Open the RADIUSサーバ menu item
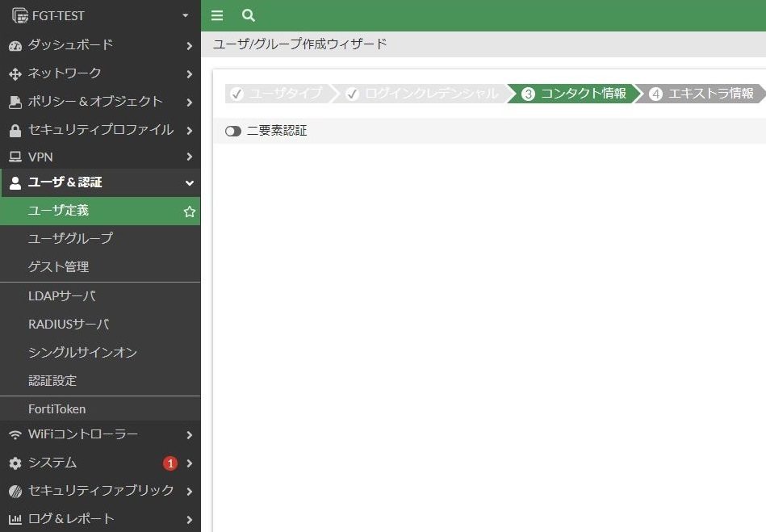The height and width of the screenshot is (532, 766). (x=100, y=325)
